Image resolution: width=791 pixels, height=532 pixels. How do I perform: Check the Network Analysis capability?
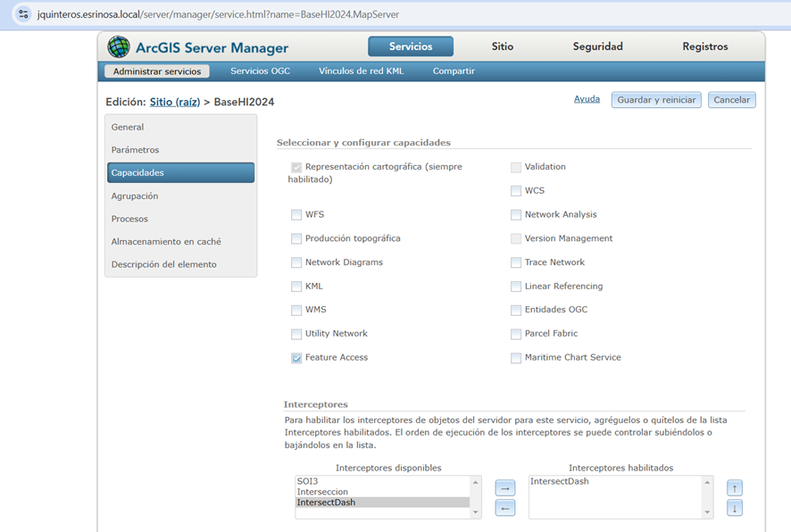click(515, 215)
